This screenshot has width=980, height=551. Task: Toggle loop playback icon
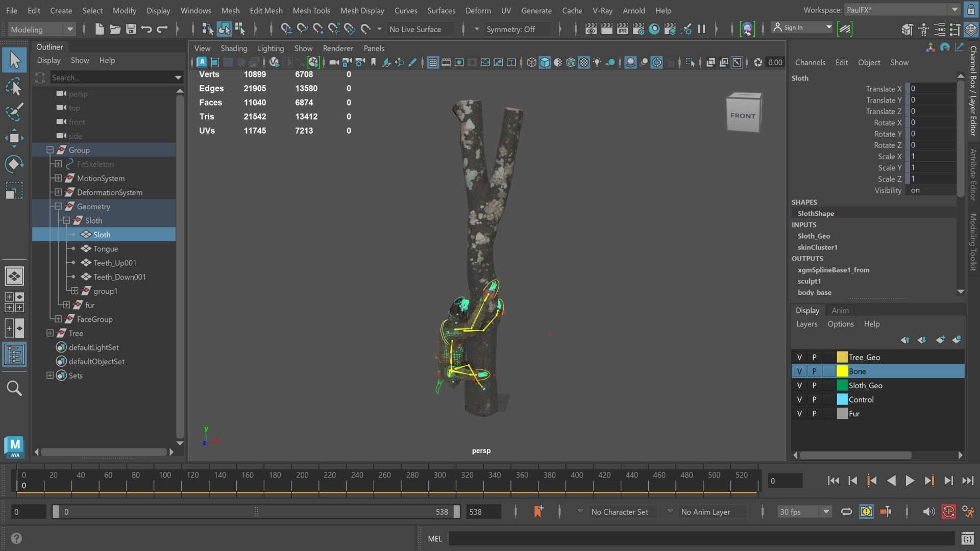[x=846, y=511]
